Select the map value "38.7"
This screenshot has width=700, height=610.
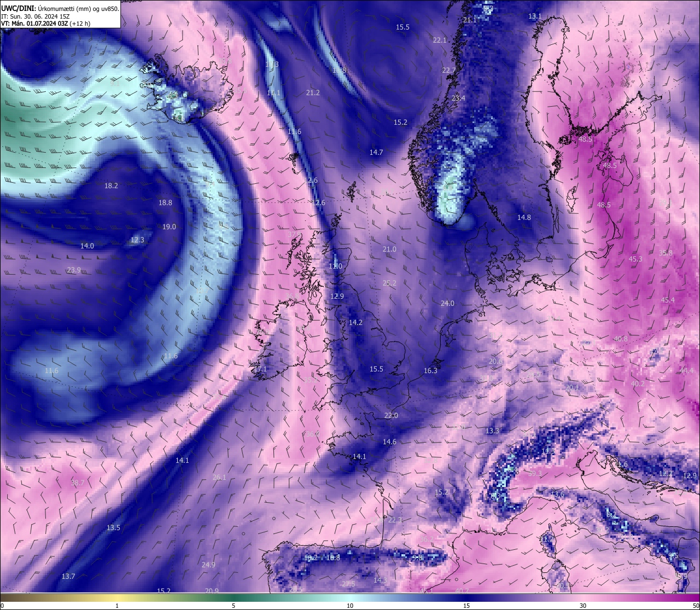(x=78, y=483)
